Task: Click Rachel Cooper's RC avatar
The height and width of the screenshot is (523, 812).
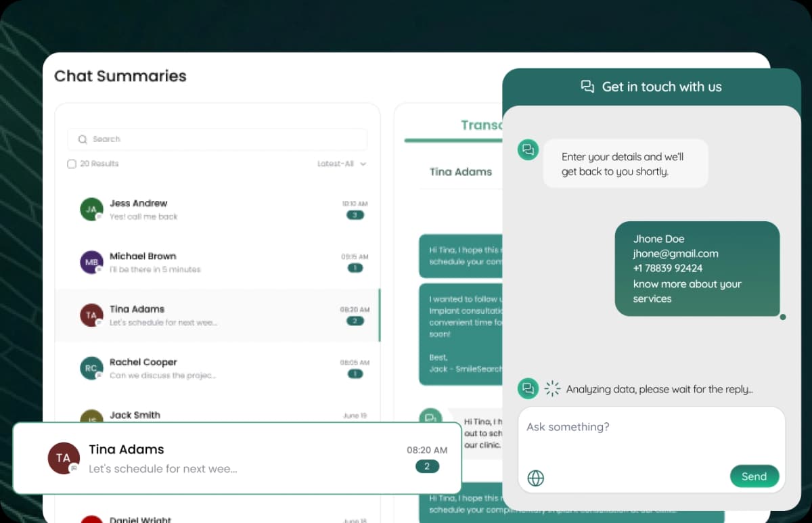Action: [91, 368]
